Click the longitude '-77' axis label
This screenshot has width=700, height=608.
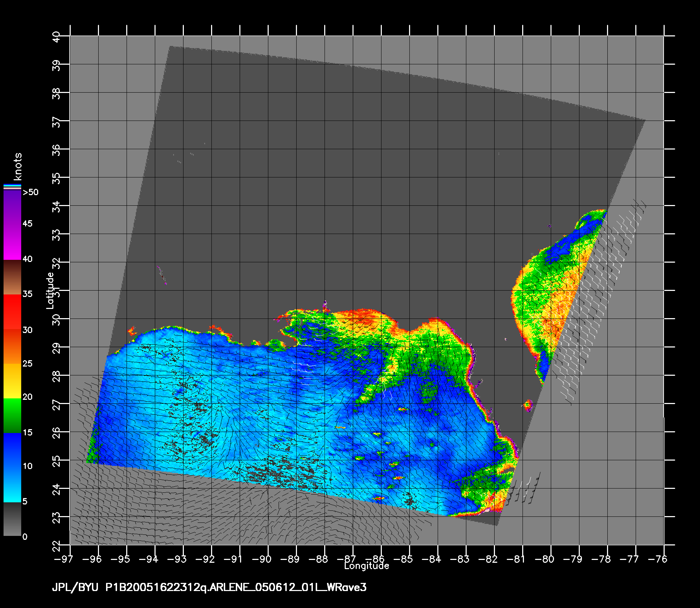pyautogui.click(x=630, y=559)
